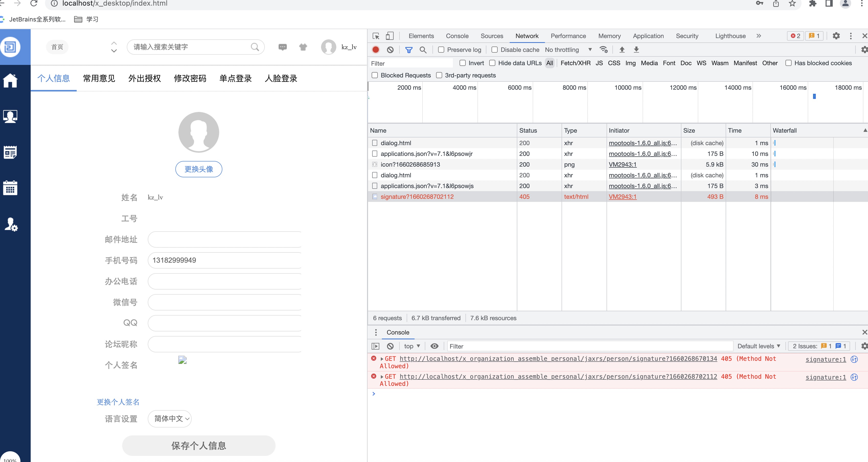Click the clear network log icon
Image resolution: width=868 pixels, height=462 pixels.
[390, 50]
